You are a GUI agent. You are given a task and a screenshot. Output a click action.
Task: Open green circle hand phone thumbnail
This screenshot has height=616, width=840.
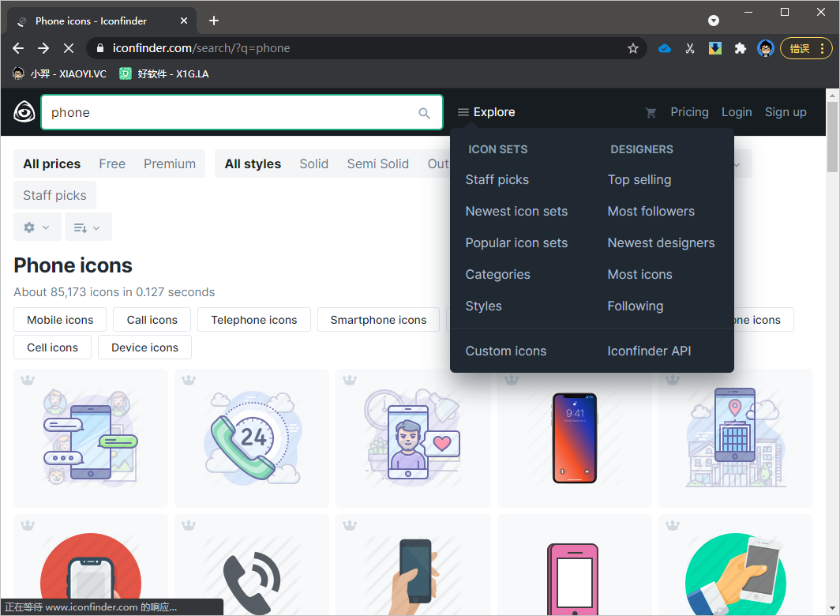(736, 565)
